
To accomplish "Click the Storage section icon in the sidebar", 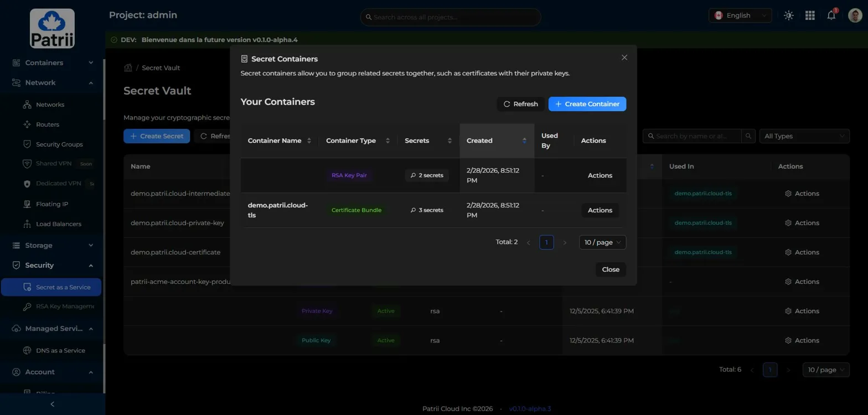I will [x=16, y=245].
